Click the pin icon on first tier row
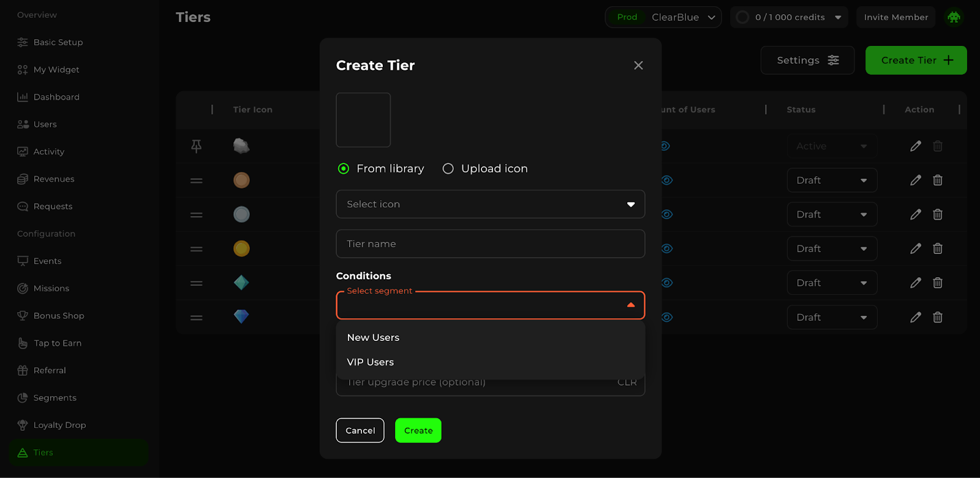 (x=196, y=146)
